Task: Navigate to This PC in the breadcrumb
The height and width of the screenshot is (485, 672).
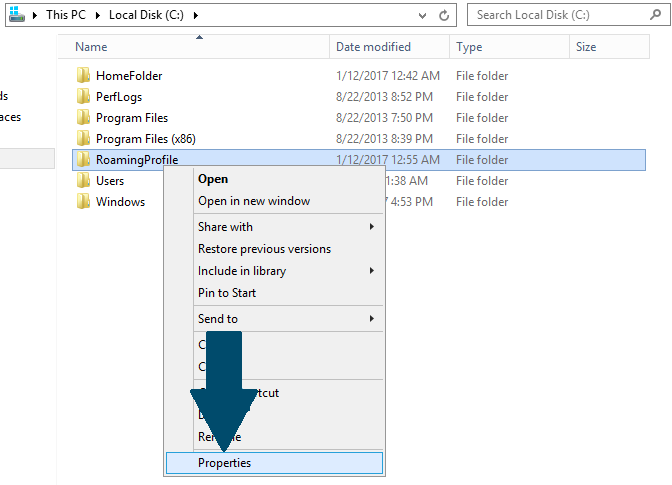Action: tap(64, 15)
